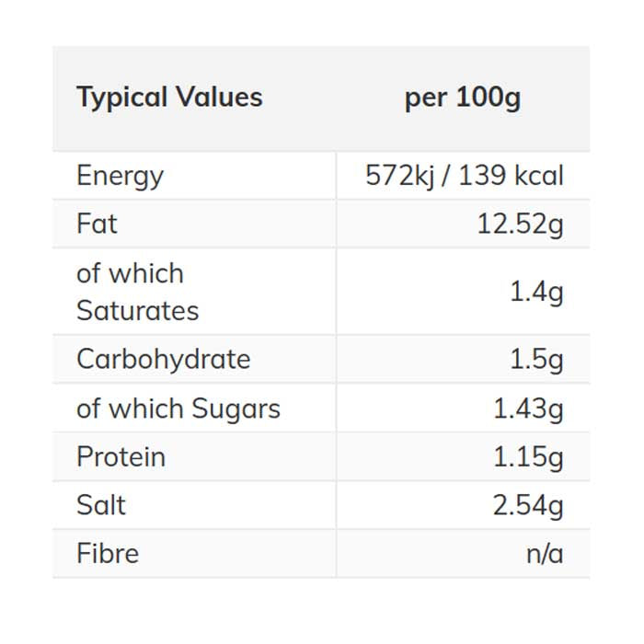This screenshot has height=644, width=644.
Task: Select the Fat row label
Action: [97, 224]
